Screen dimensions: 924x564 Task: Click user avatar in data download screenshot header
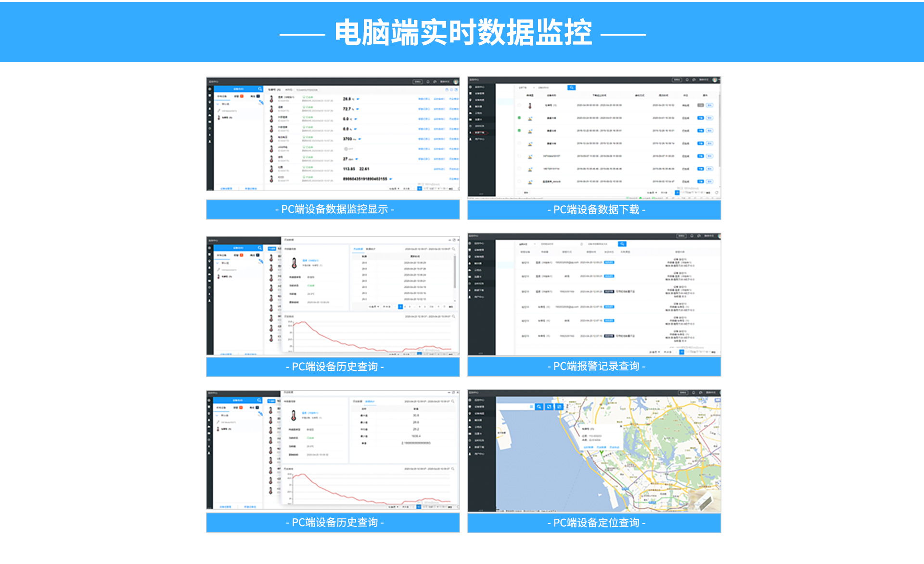(715, 79)
